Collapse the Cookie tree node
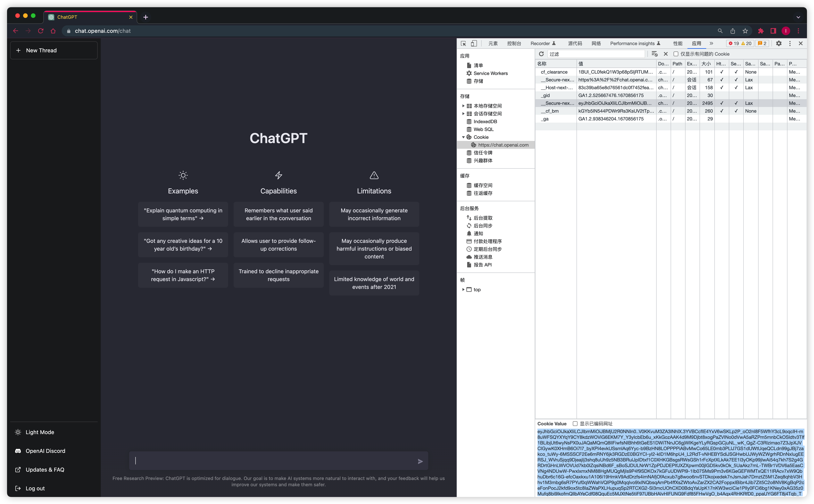This screenshot has width=814, height=504. 463,137
